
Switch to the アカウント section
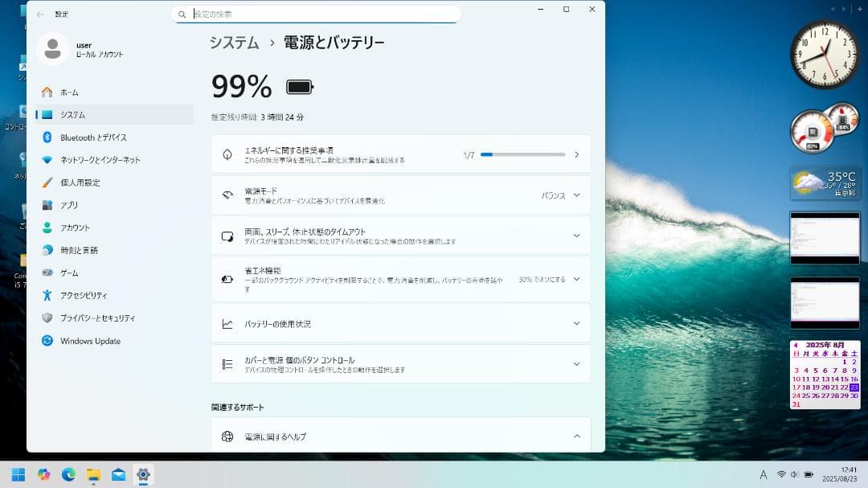(x=76, y=228)
